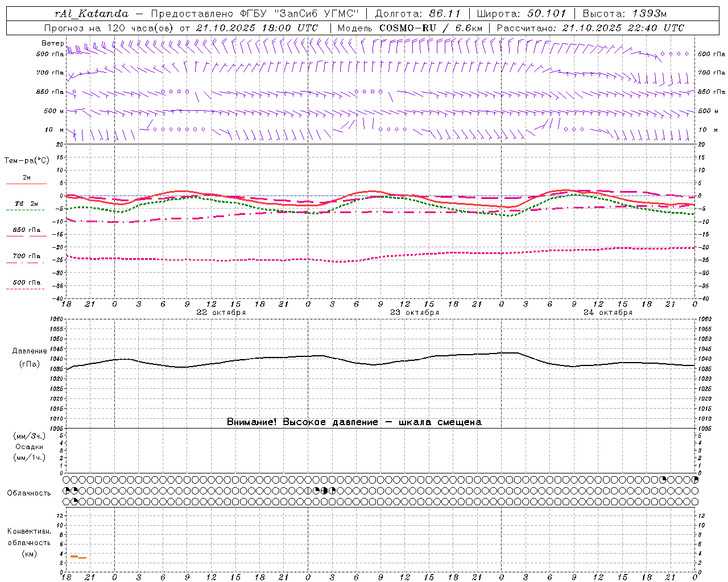This screenshot has height=582, width=728.
Task: Click the (мм/3ч.) precipitation unit
Action: coord(30,436)
